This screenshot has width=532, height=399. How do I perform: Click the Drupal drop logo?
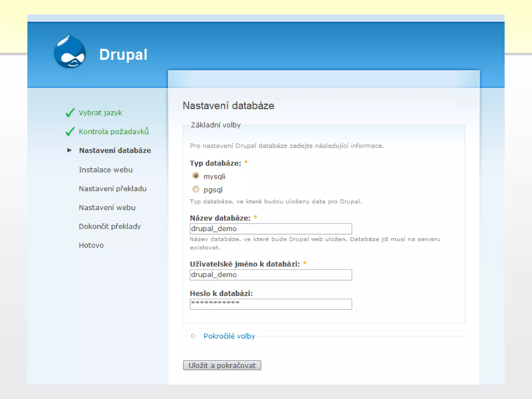point(70,51)
